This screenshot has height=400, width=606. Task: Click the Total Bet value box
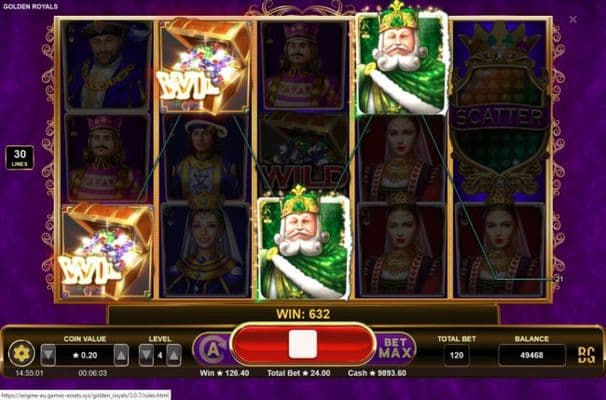[456, 355]
